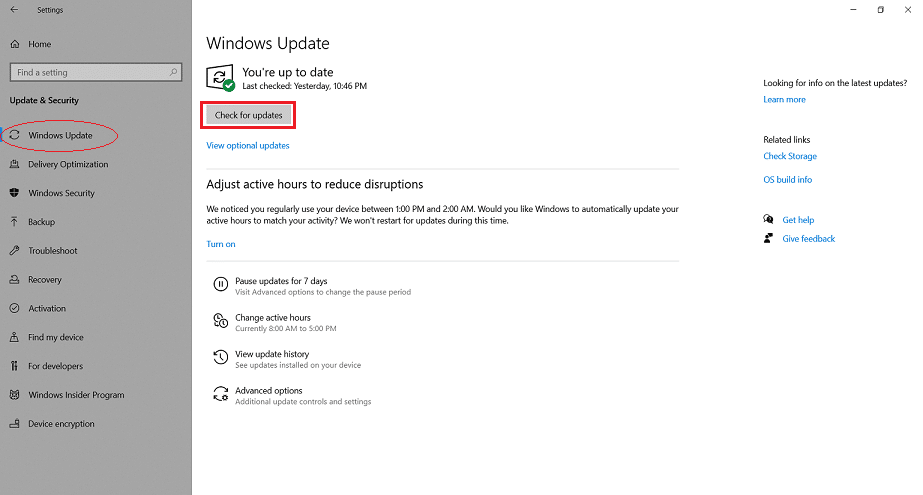
Task: Click the Home icon in sidebar
Action: tap(15, 44)
